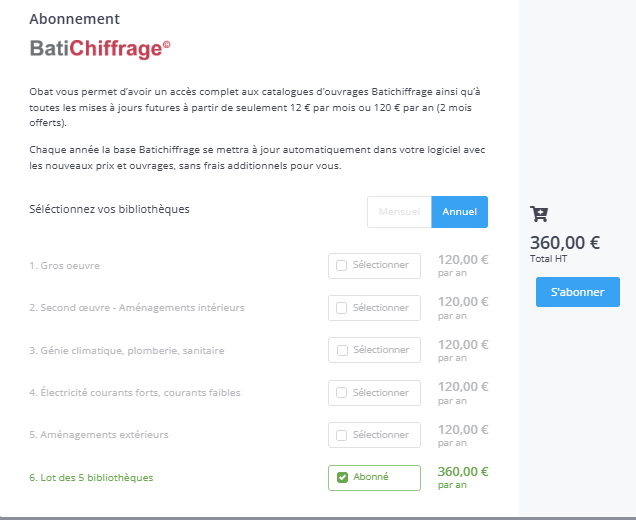
Task: Enable the Électricité courants forts checkbox
Action: click(x=342, y=393)
